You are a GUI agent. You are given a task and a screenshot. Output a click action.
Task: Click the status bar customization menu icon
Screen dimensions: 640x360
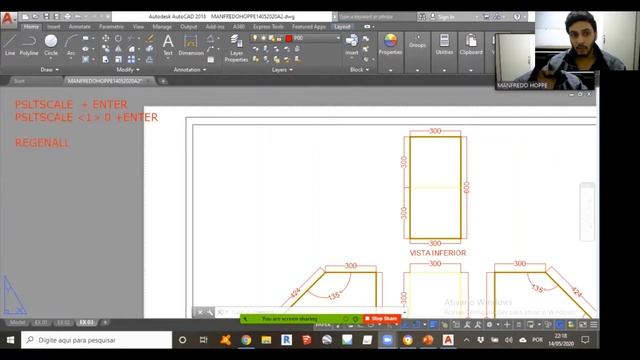click(x=594, y=324)
